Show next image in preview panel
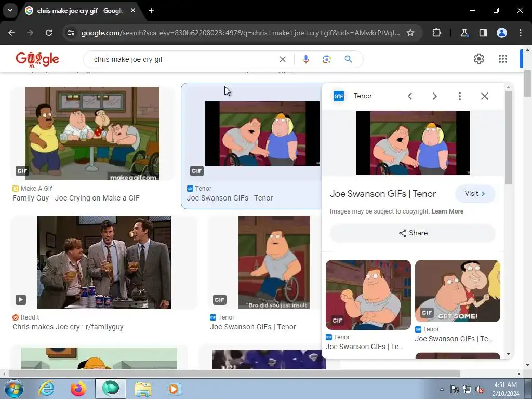Screen dimensions: 532x399 (435, 96)
